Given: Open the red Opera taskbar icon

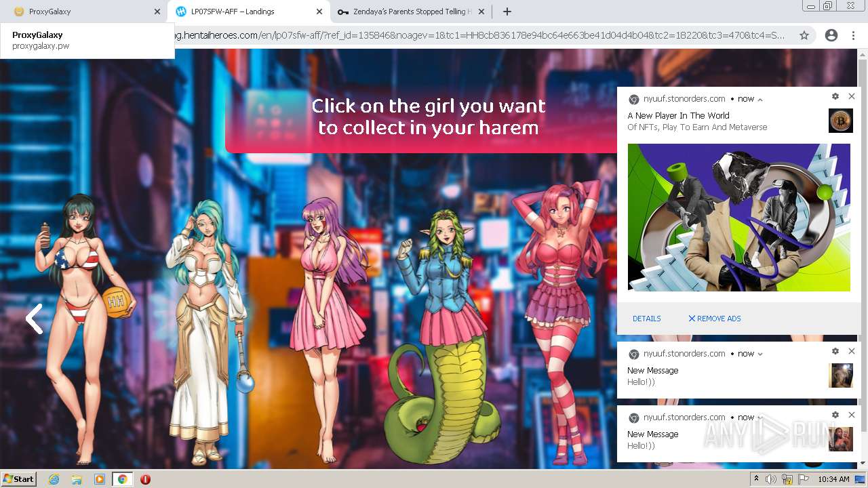Looking at the screenshot, I should coord(145,479).
